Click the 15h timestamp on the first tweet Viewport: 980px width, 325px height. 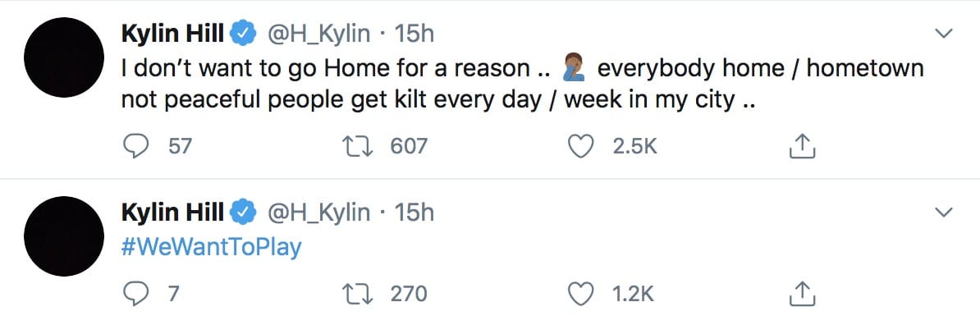414,34
